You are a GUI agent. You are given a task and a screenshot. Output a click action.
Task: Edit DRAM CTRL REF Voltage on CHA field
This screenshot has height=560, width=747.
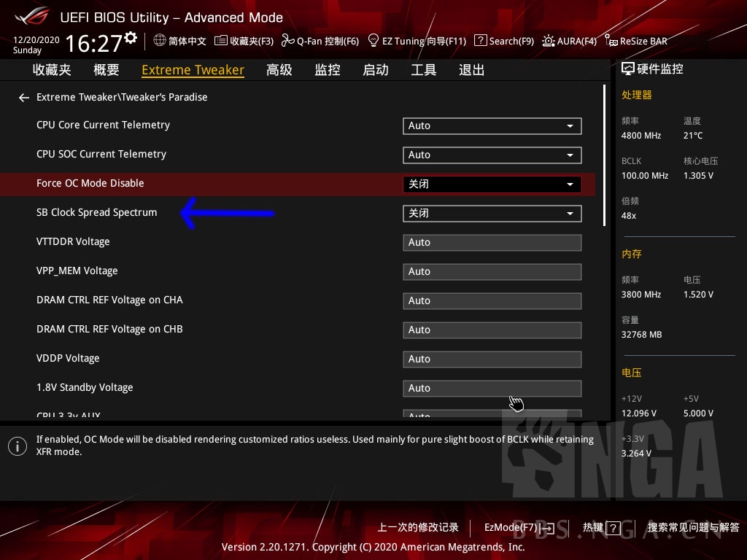coord(492,301)
